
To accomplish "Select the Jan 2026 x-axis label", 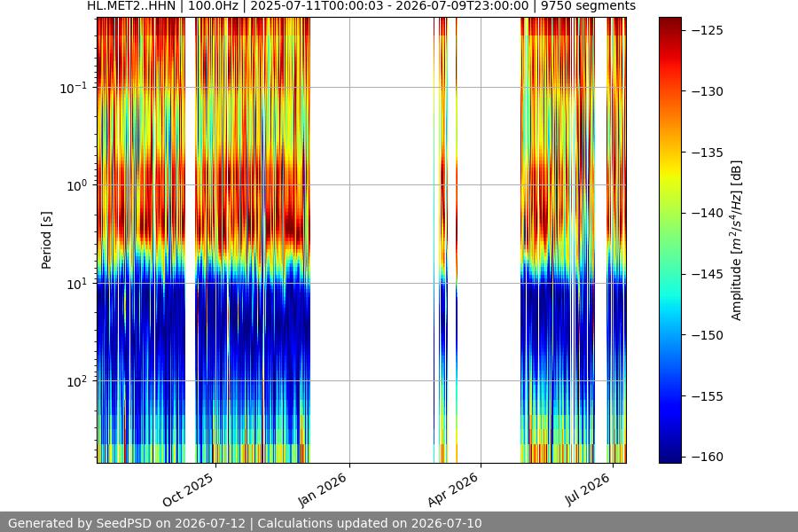I will point(323,489).
